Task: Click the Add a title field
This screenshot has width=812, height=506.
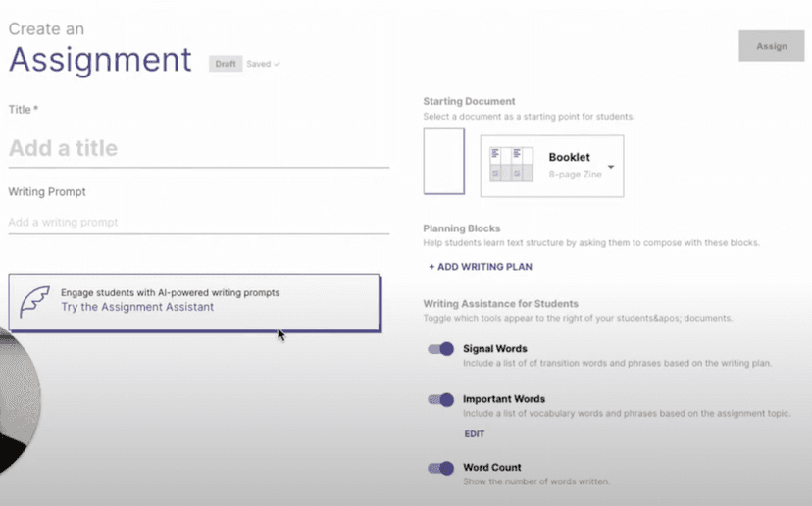Action: pos(196,149)
